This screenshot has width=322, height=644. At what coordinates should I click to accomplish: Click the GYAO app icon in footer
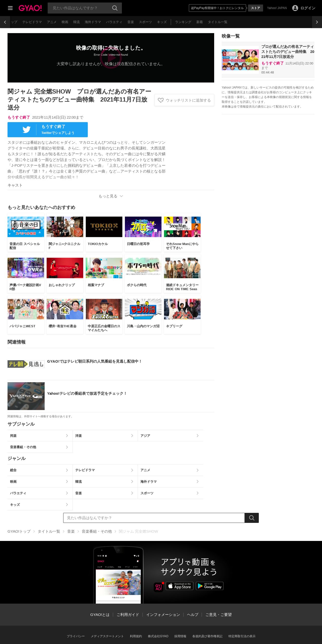(158, 587)
